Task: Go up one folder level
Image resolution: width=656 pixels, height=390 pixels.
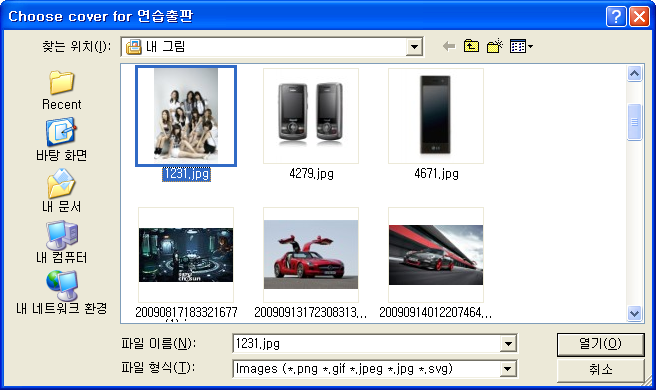Action: (x=472, y=46)
